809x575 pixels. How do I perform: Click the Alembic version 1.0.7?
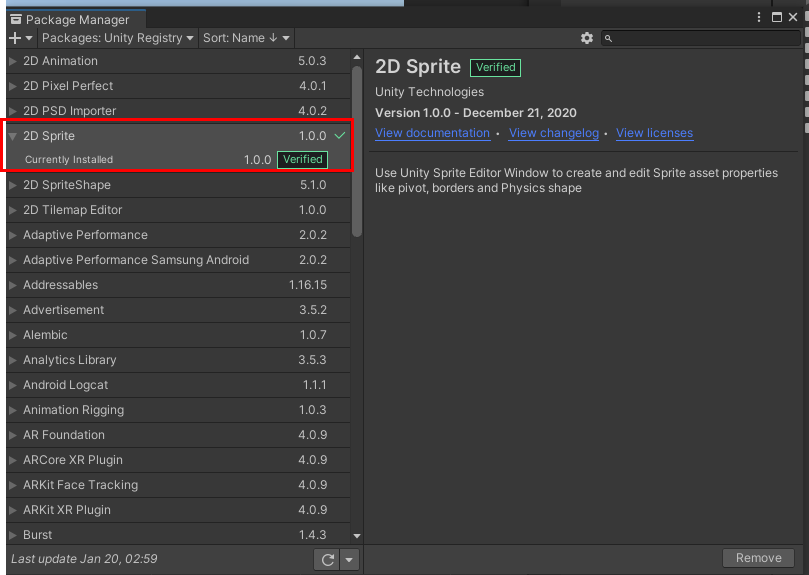pyautogui.click(x=313, y=335)
